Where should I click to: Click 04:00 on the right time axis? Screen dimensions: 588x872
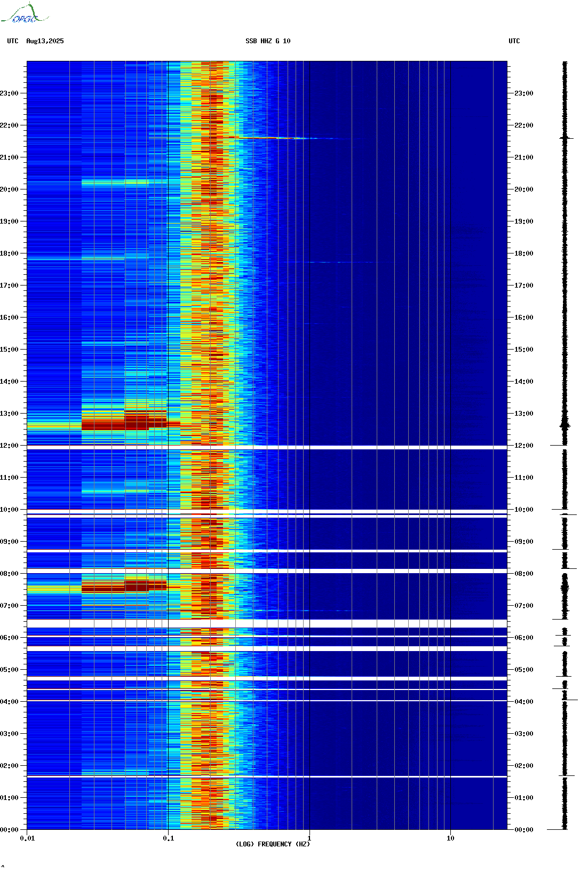pos(524,702)
